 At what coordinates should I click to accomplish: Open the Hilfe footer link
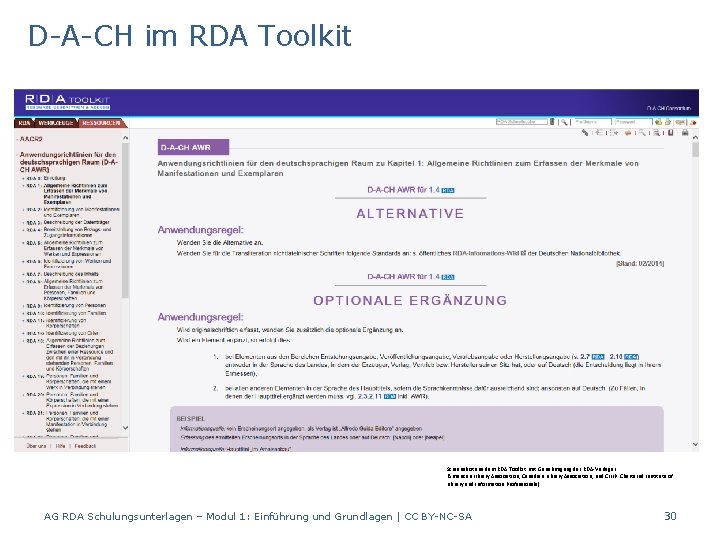tap(60, 446)
